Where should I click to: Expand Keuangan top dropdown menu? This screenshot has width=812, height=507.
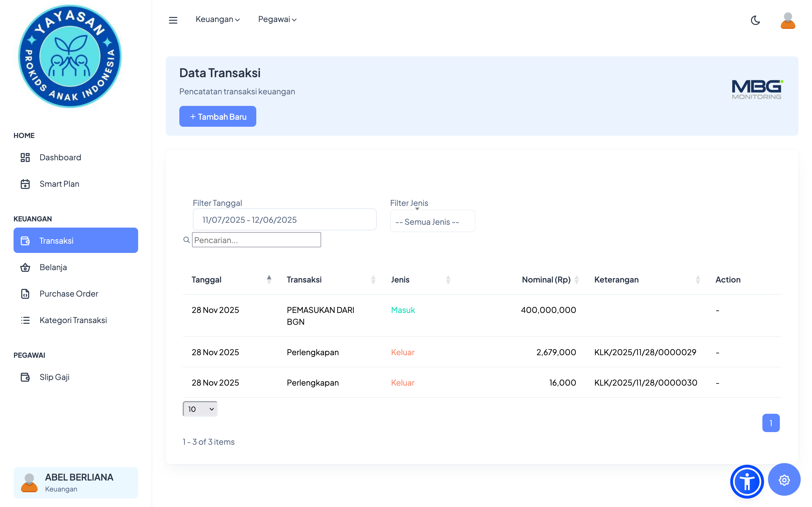pos(217,19)
